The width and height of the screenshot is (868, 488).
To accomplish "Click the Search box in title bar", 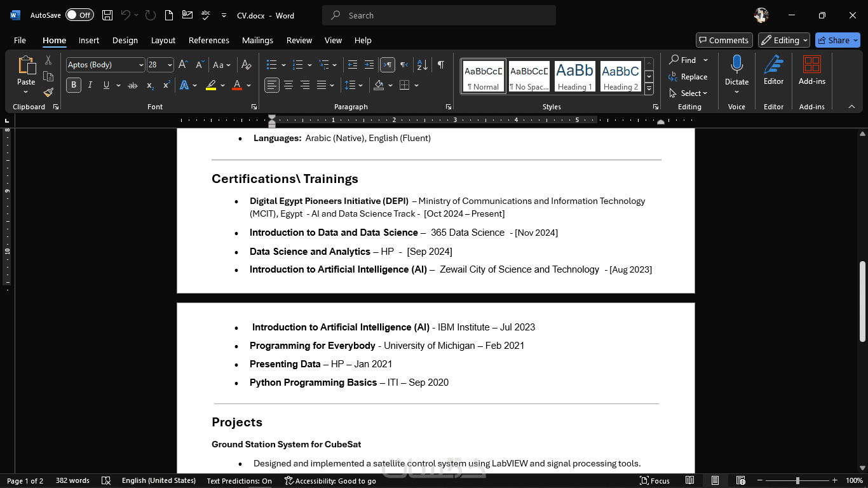I will tap(438, 15).
